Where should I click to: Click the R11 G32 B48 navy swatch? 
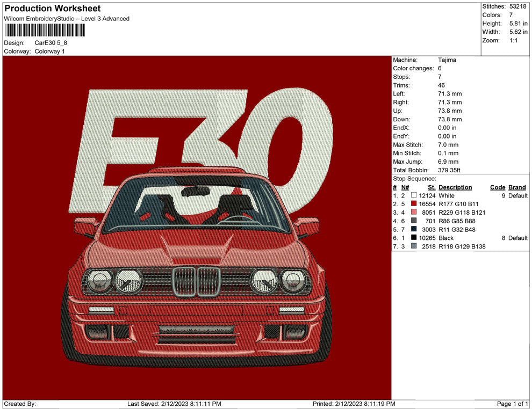point(414,229)
